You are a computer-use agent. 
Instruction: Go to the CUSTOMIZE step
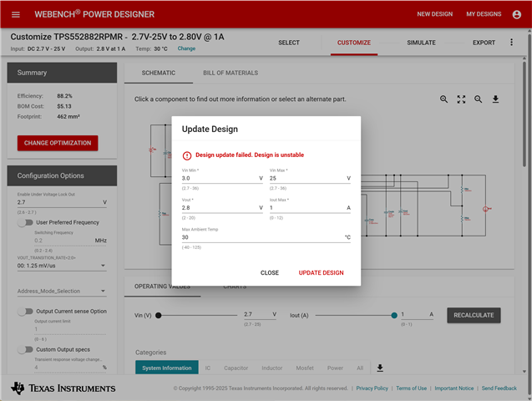[354, 43]
